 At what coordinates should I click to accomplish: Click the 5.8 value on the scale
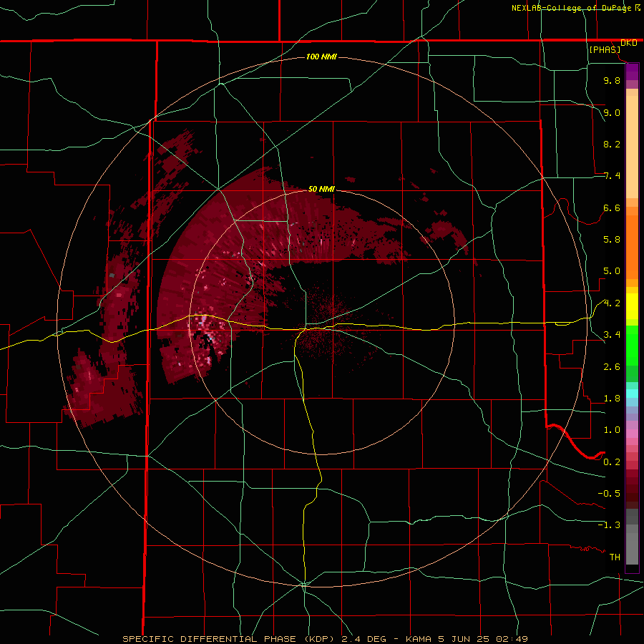click(x=612, y=240)
